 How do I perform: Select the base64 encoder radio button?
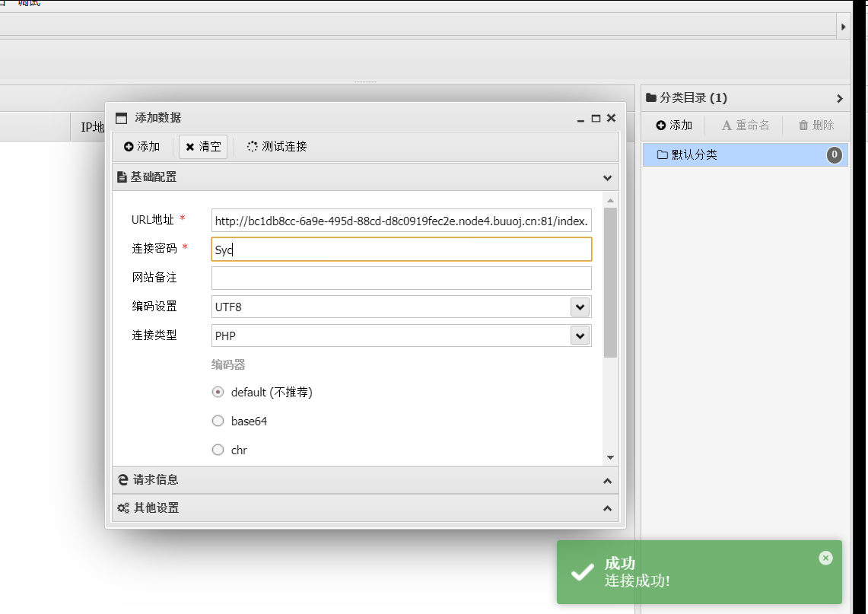[218, 421]
